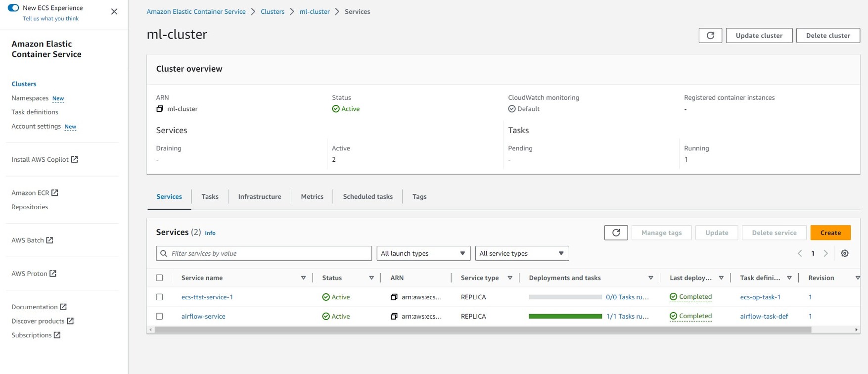Viewport: 868px width, 374px height.
Task: Open the Infrastructure tab
Action: coord(259,196)
